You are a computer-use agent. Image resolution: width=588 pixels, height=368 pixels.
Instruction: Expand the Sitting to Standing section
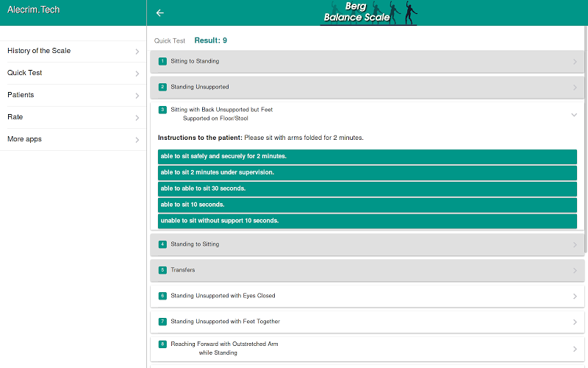367,62
